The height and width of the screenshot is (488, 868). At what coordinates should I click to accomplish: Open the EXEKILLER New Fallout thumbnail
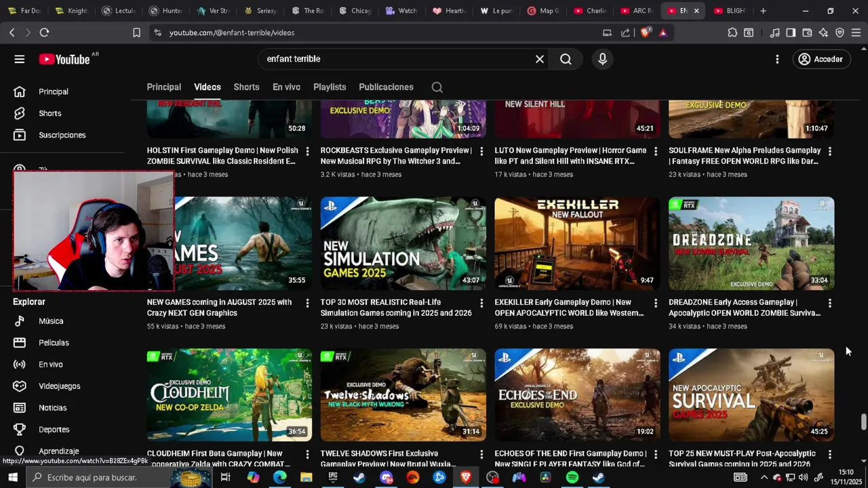point(577,243)
